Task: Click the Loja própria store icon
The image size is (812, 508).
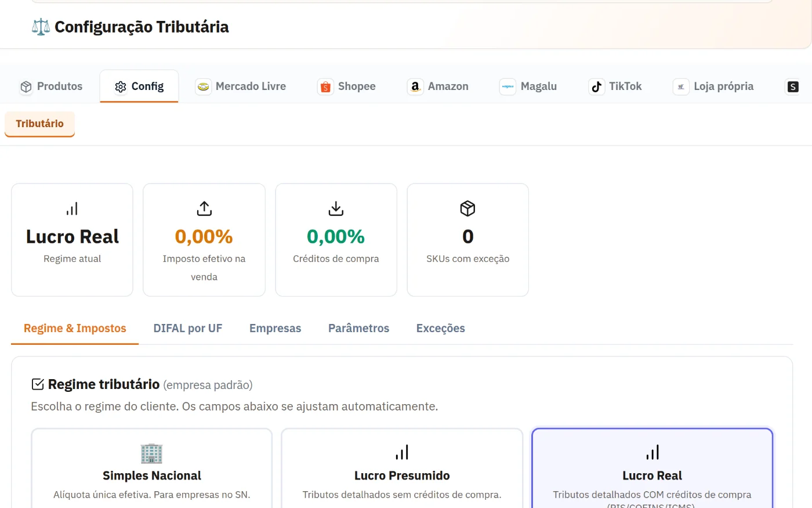Action: pyautogui.click(x=681, y=87)
